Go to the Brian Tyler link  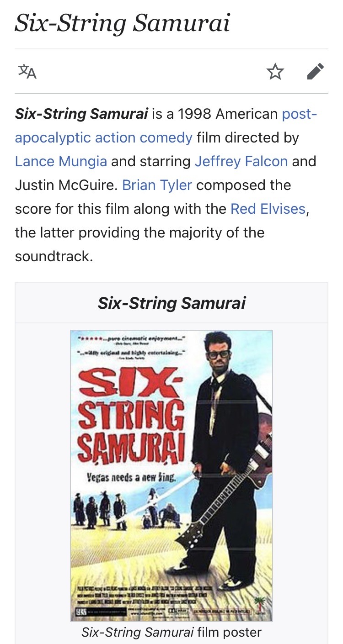click(157, 185)
